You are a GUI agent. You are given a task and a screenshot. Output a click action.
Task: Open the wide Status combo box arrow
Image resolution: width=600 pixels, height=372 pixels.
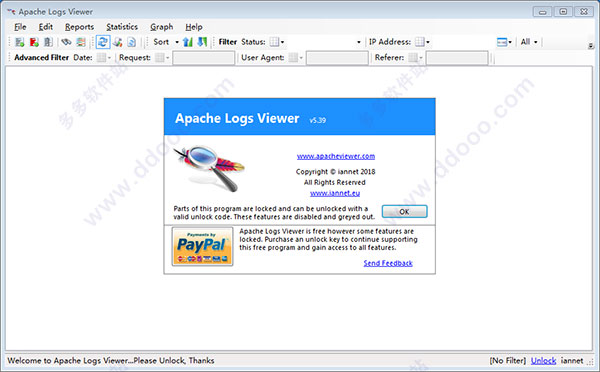pos(359,42)
